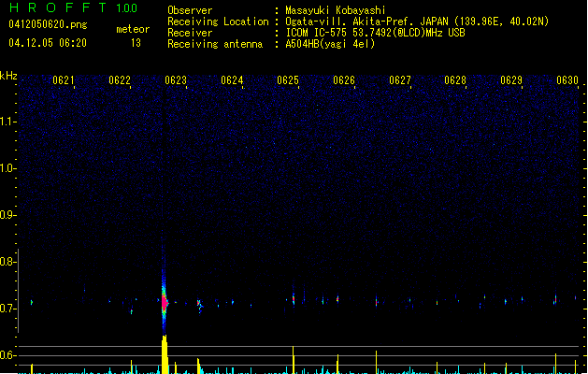Click the 0628 time marker
This screenshot has width=588, height=374.
(x=455, y=80)
